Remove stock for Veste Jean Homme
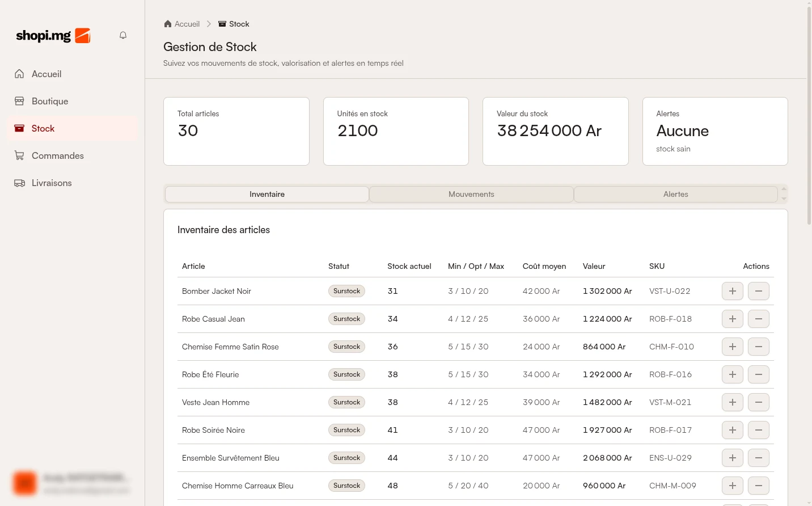 coord(759,402)
